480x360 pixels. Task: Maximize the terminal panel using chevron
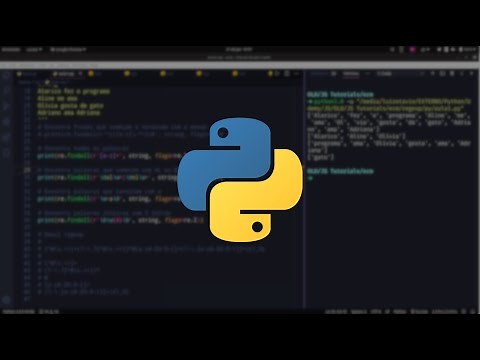click(x=462, y=73)
